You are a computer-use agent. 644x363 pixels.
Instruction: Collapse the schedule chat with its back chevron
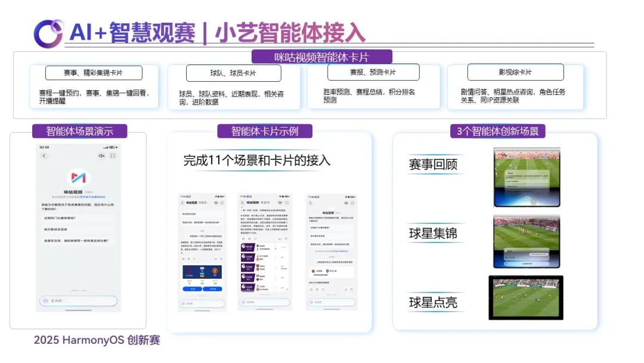click(241, 202)
